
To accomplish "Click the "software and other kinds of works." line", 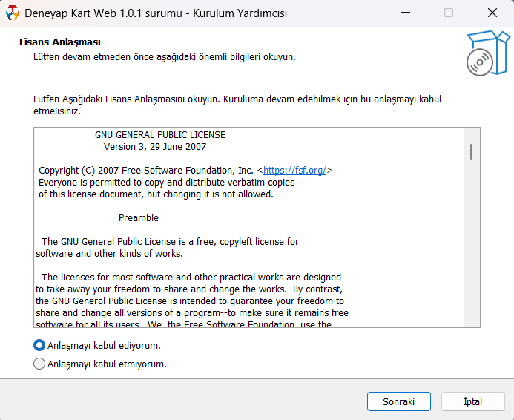I will pos(109,254).
